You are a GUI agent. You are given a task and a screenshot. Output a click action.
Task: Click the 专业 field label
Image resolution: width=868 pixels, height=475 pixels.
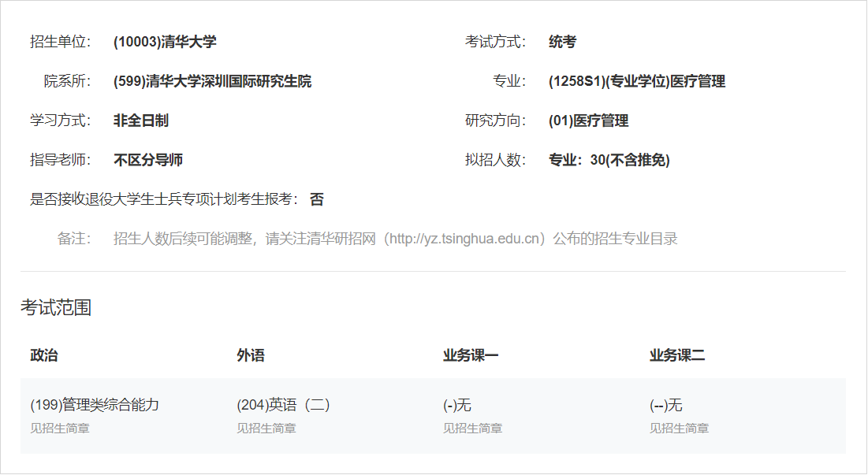pos(509,81)
